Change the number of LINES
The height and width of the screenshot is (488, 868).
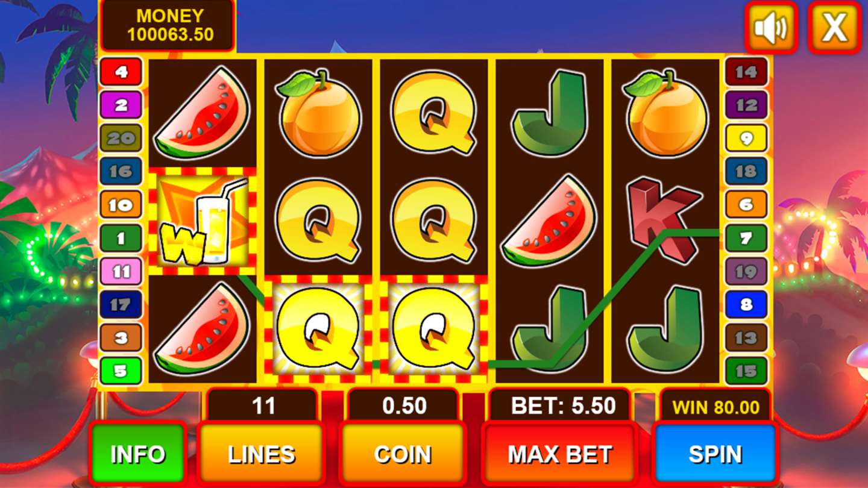pyautogui.click(x=262, y=454)
